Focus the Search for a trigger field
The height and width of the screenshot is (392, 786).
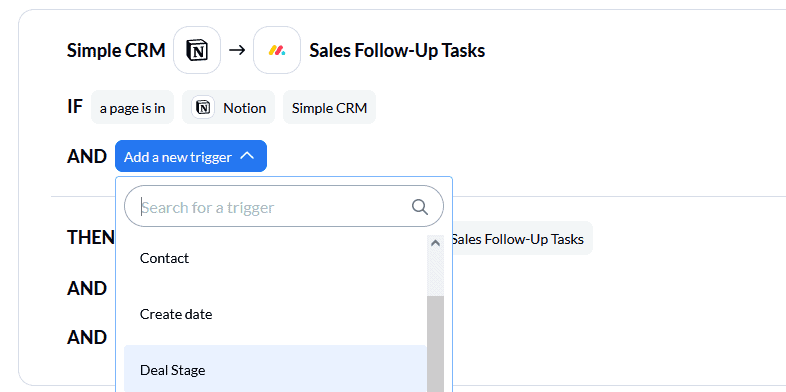[284, 207]
